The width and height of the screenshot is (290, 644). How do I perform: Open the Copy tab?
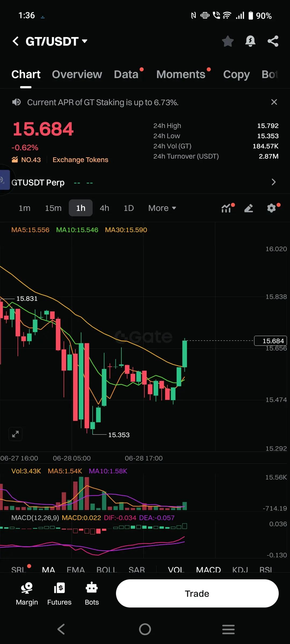[236, 74]
